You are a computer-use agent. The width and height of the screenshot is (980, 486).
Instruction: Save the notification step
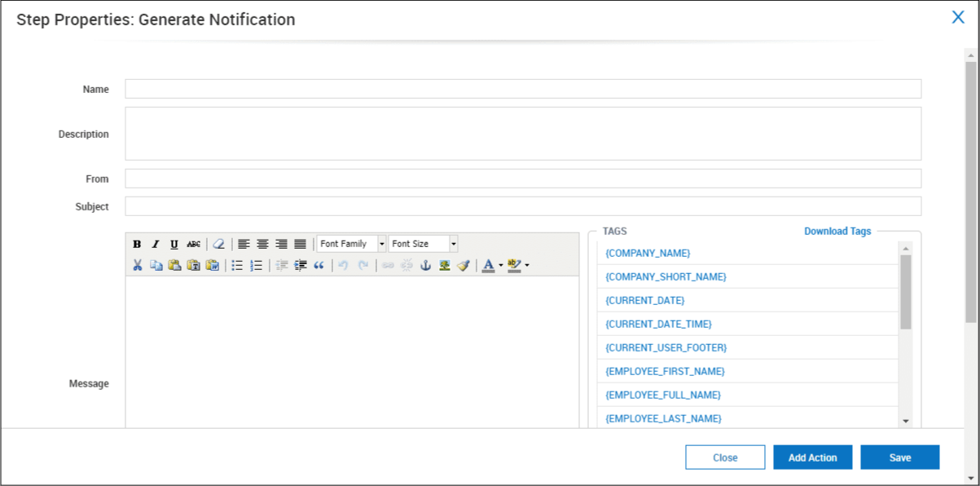[x=900, y=457]
